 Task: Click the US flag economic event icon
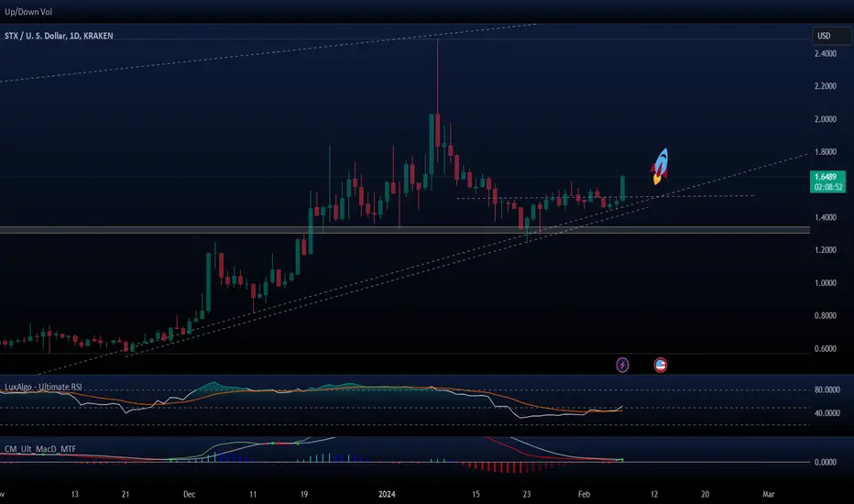click(660, 365)
